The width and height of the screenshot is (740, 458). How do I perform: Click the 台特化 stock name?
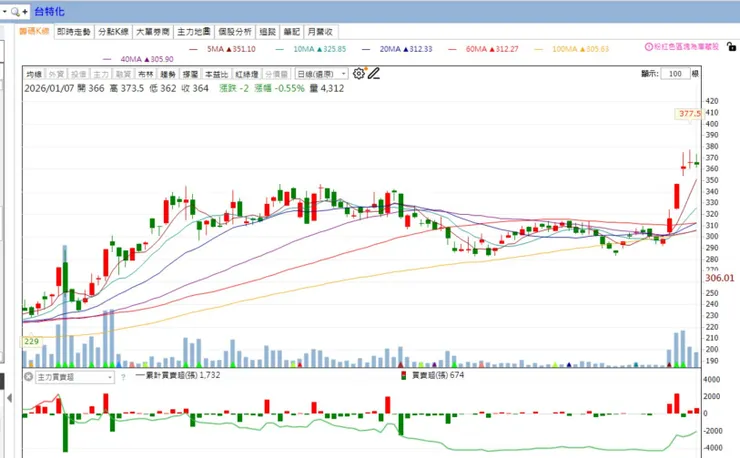[x=50, y=11]
